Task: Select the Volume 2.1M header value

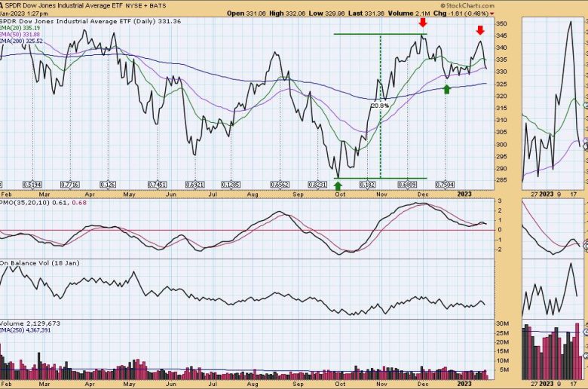Action: click(x=409, y=13)
